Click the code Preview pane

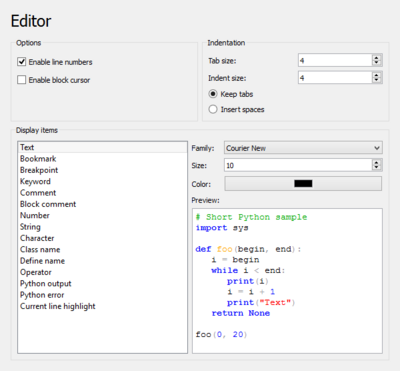coord(287,281)
